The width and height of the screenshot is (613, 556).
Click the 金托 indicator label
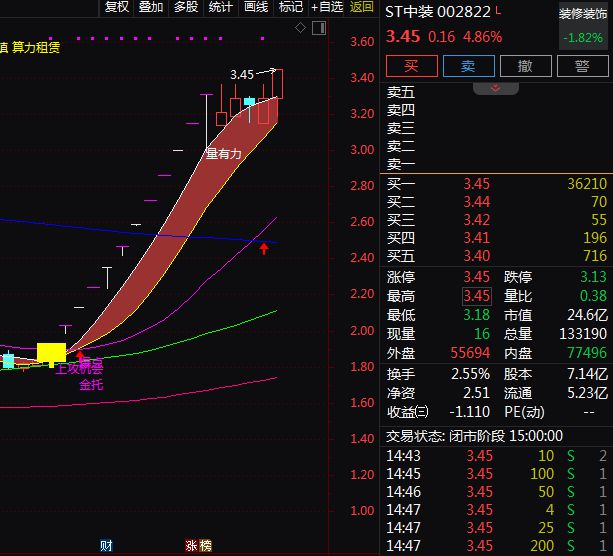91,385
